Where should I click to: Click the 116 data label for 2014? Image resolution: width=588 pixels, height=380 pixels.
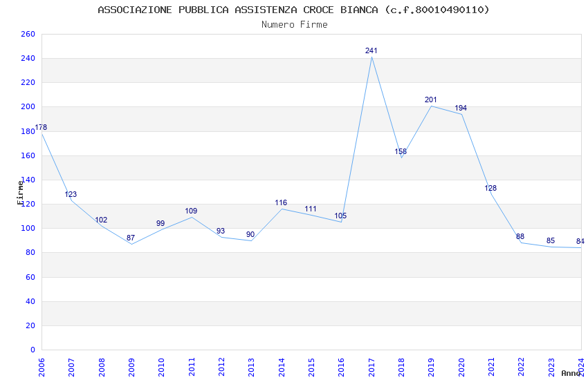(x=281, y=202)
